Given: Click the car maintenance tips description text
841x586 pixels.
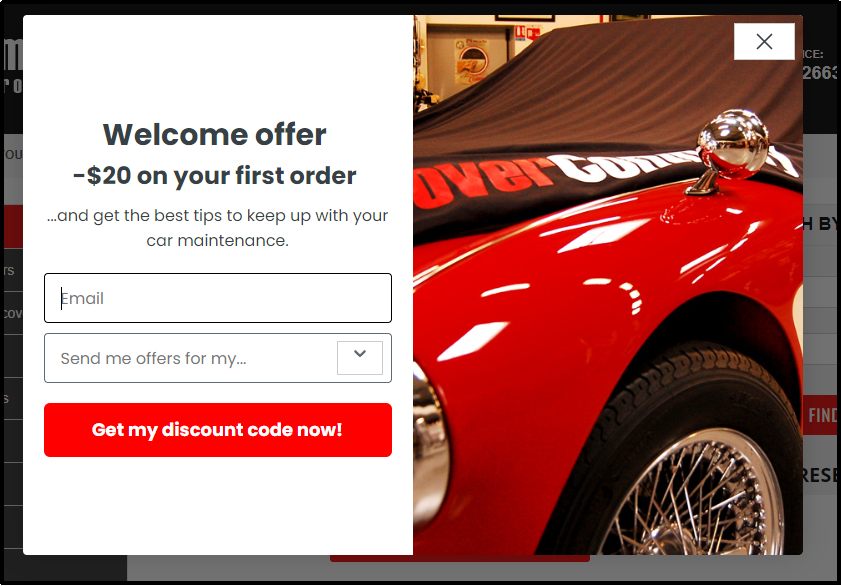Looking at the screenshot, I should click(x=217, y=228).
